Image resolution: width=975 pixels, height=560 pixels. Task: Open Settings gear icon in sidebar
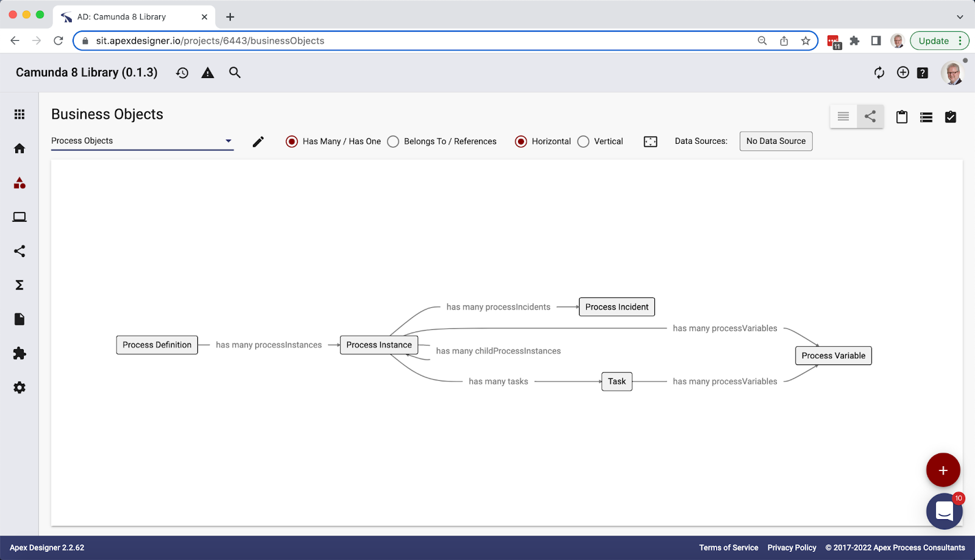point(19,388)
